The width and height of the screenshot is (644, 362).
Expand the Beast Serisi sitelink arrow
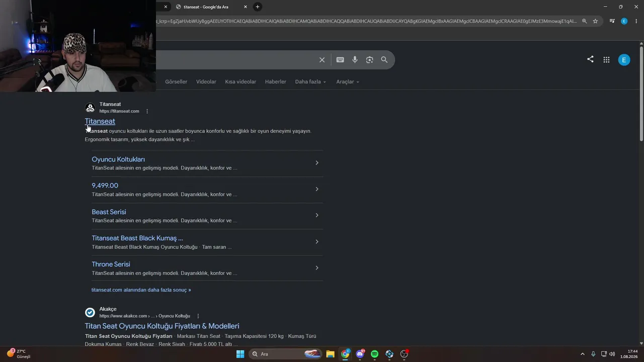coord(317,215)
